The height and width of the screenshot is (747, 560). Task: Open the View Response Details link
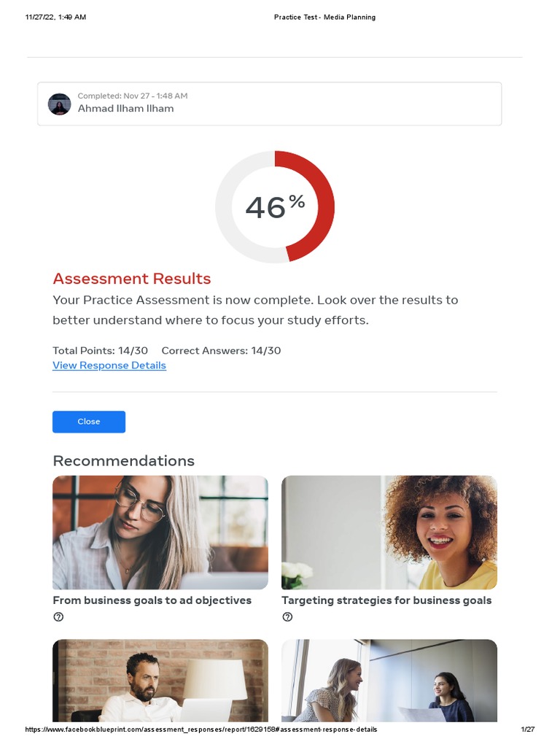109,365
